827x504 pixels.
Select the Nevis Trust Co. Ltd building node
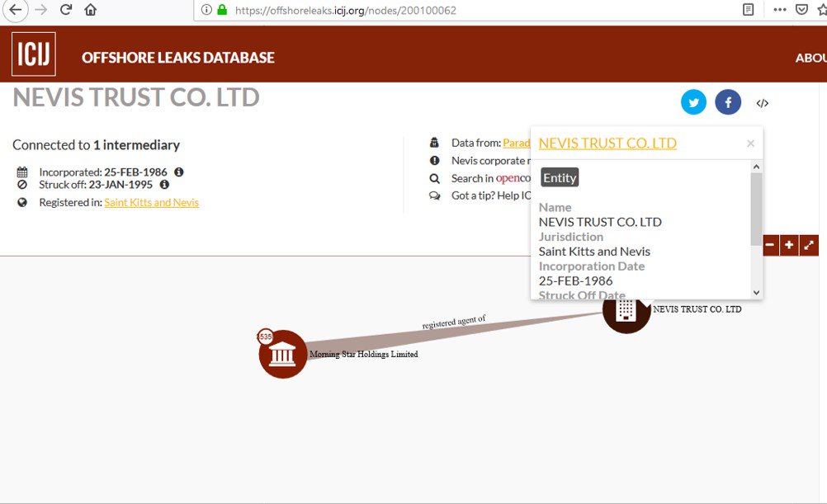point(626,314)
